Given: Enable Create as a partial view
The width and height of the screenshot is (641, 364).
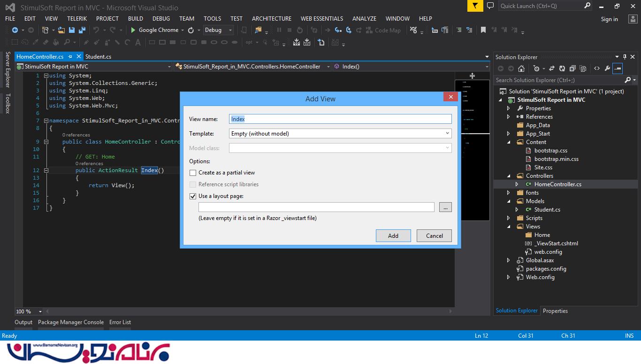Looking at the screenshot, I should 193,173.
